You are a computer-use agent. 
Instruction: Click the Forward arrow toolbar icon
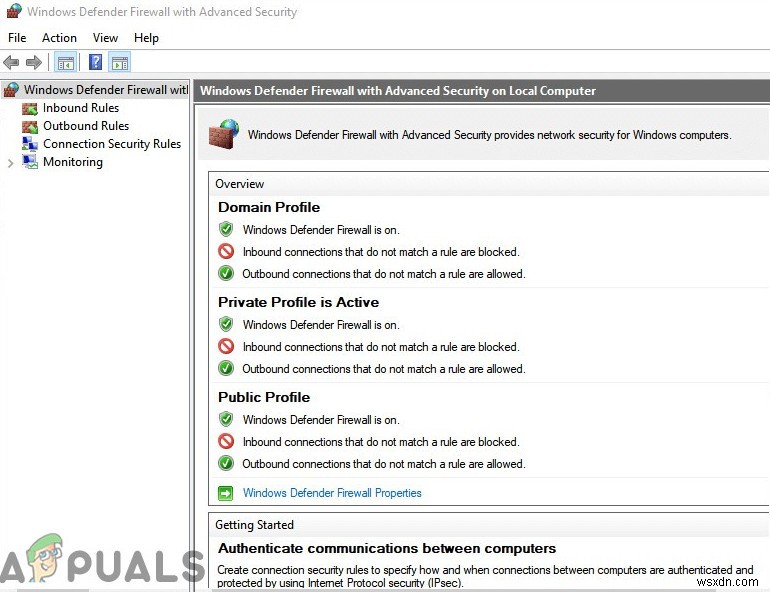pos(33,62)
